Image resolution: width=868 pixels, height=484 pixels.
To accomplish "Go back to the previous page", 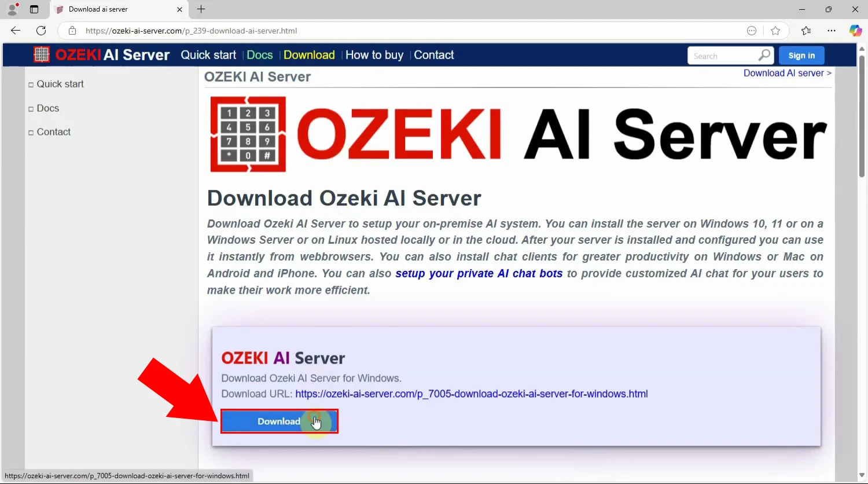I will (16, 31).
